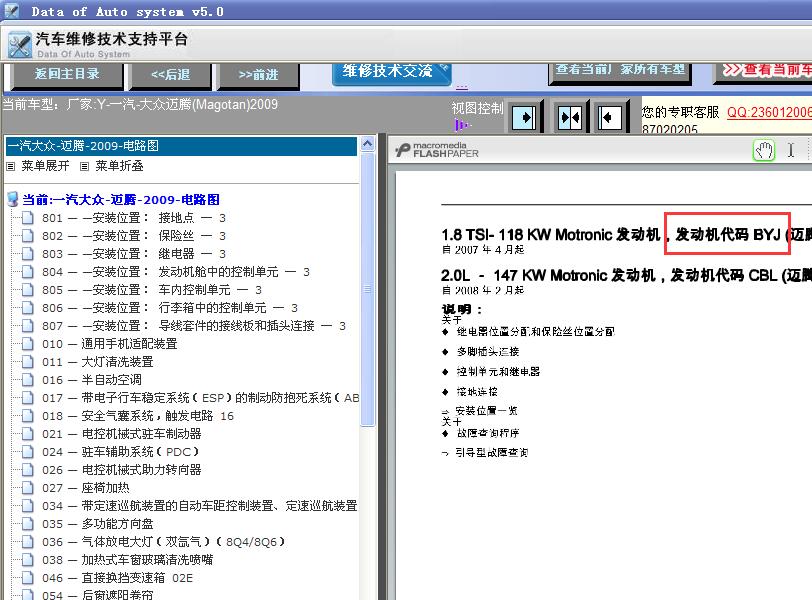Click the 返回主目录 button
The width and height of the screenshot is (812, 600).
click(67, 74)
